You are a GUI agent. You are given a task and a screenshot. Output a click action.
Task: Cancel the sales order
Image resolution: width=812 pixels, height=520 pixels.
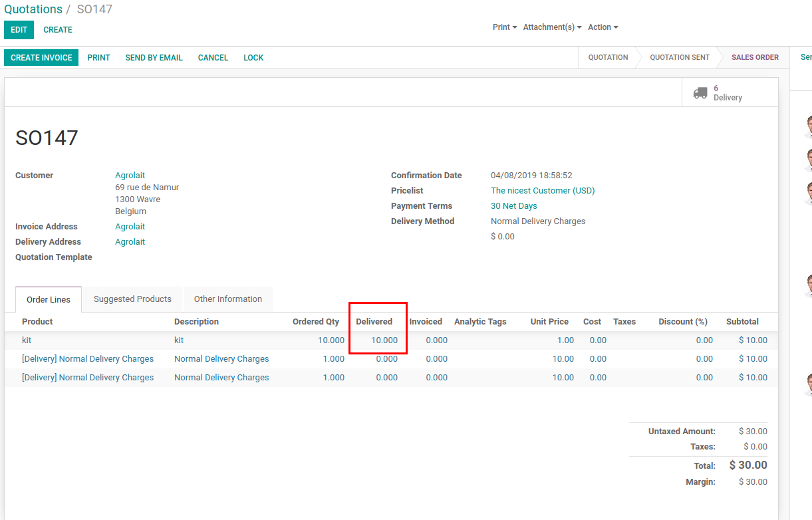coord(213,57)
